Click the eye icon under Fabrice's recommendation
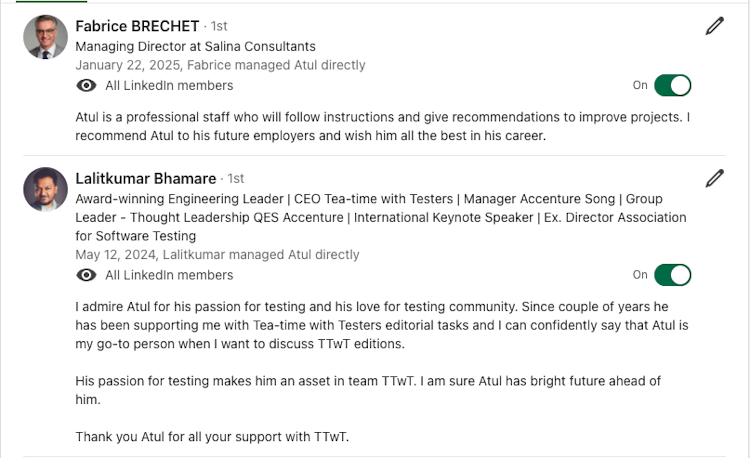Image resolution: width=750 pixels, height=458 pixels. point(86,86)
